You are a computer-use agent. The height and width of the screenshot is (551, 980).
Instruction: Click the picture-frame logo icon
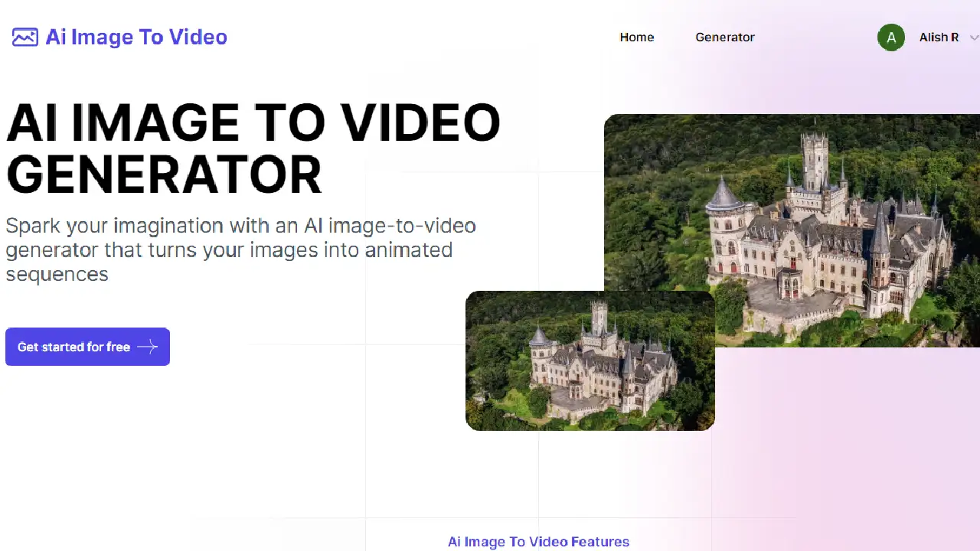point(25,37)
